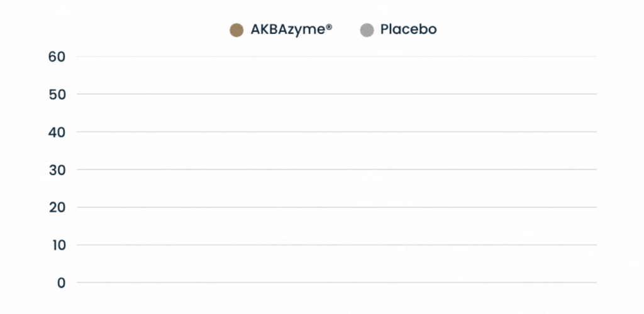Click the gridline at value 20
Screen dimensions: 644x314
tap(336, 207)
